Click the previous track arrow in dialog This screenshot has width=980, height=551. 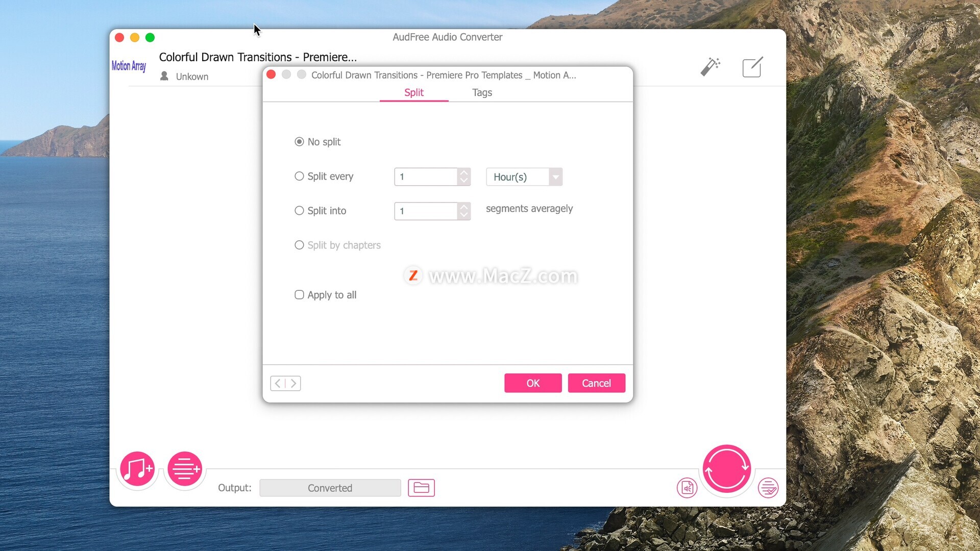click(x=278, y=383)
